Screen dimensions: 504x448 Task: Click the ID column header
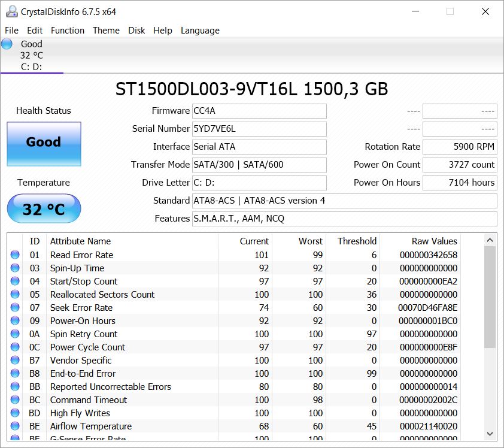pos(35,241)
